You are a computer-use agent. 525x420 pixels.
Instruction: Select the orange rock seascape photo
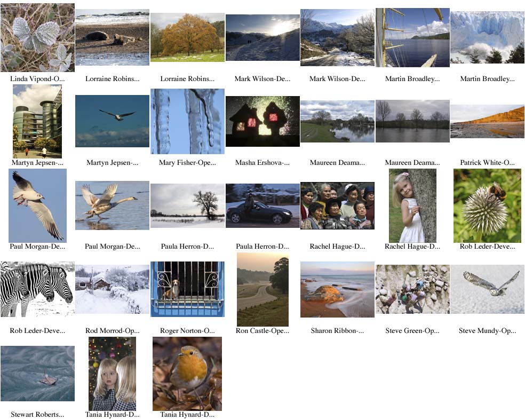[338, 289]
